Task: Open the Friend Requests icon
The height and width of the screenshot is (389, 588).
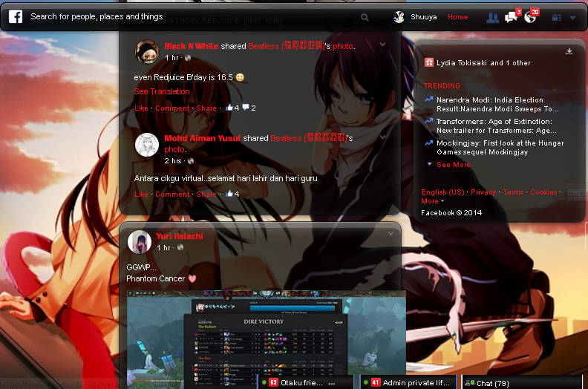Action: coord(492,17)
